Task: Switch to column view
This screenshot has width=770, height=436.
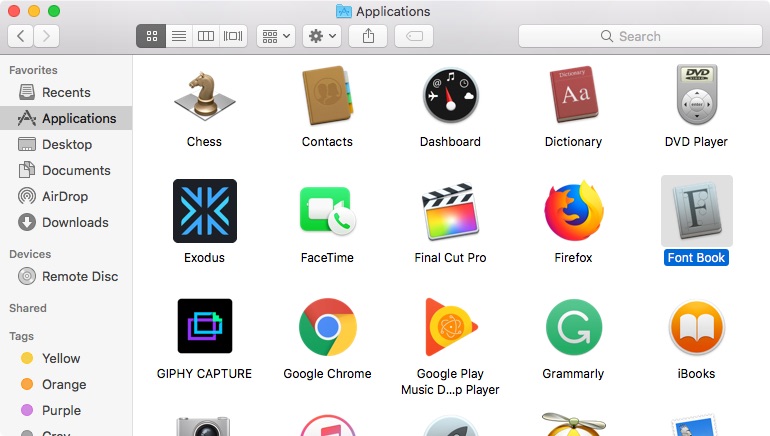Action: pos(206,36)
